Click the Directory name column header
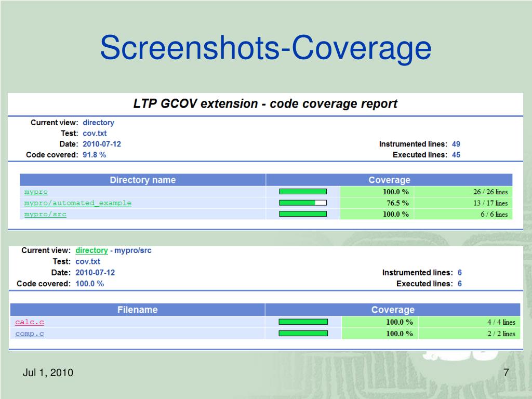 point(143,180)
